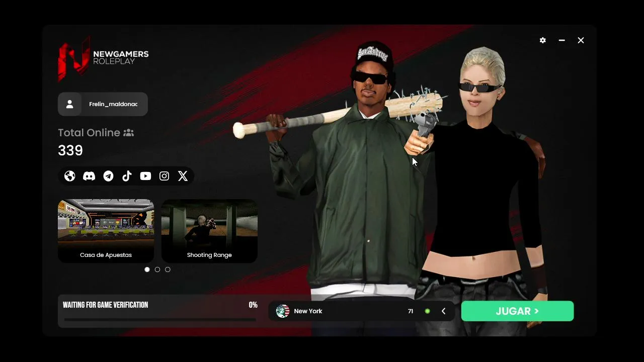
Task: Open the X (Twitter) profile icon
Action: click(183, 176)
